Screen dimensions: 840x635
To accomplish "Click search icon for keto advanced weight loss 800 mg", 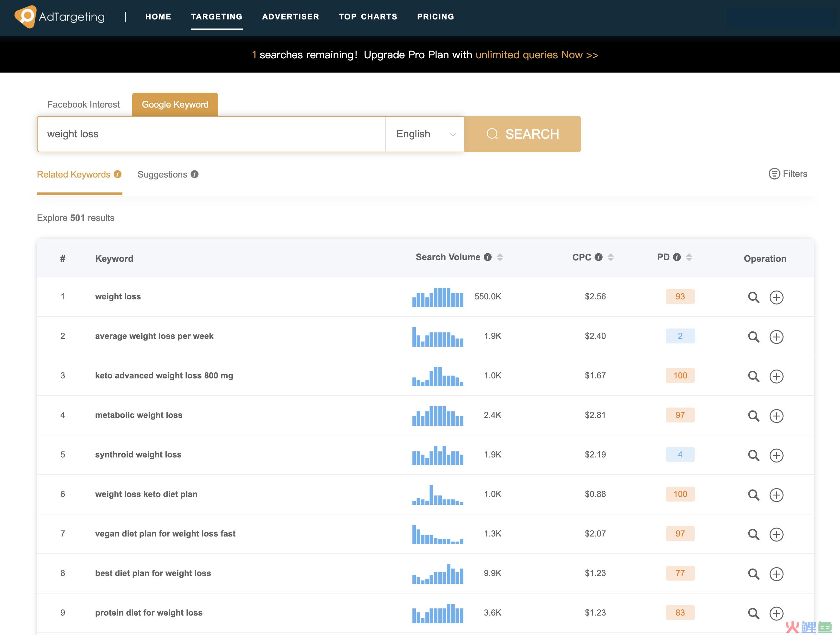I will [754, 376].
